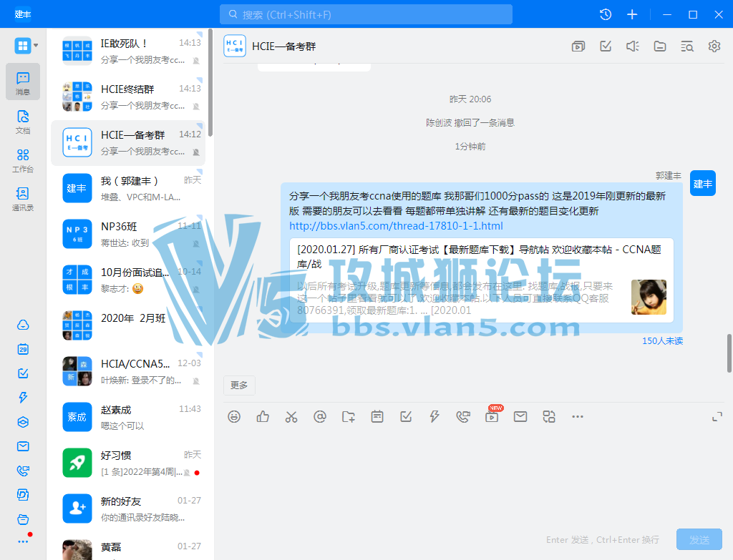Switch to the 通讯录 contacts tab
This screenshot has width=733, height=560.
(x=23, y=199)
